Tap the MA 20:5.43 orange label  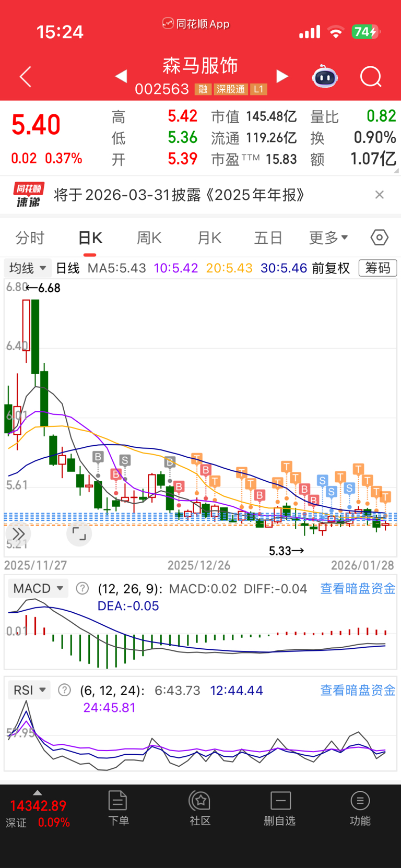pyautogui.click(x=229, y=268)
